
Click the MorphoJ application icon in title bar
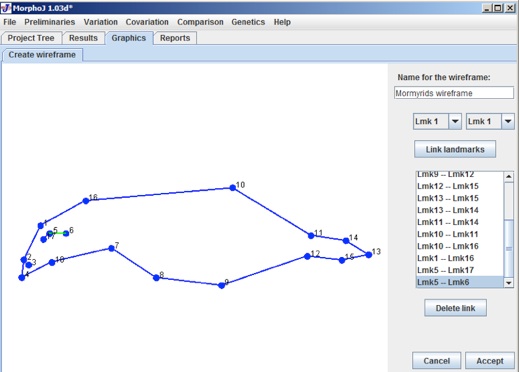point(6,7)
